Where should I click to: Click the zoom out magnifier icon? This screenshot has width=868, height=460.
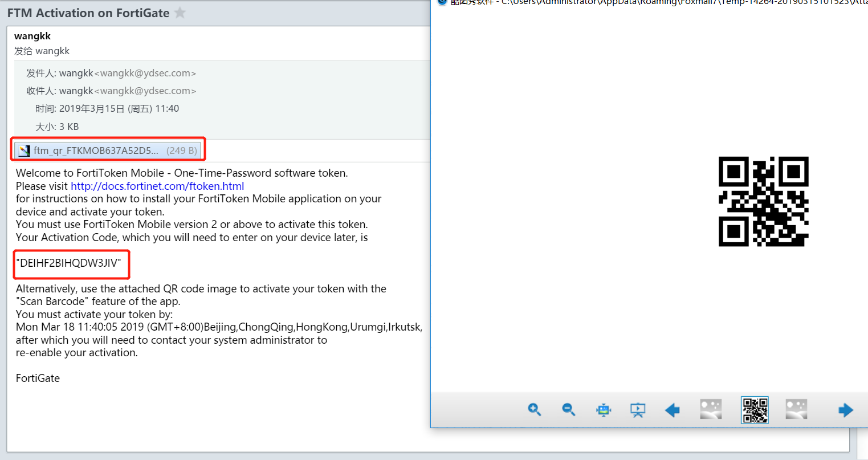click(x=568, y=409)
